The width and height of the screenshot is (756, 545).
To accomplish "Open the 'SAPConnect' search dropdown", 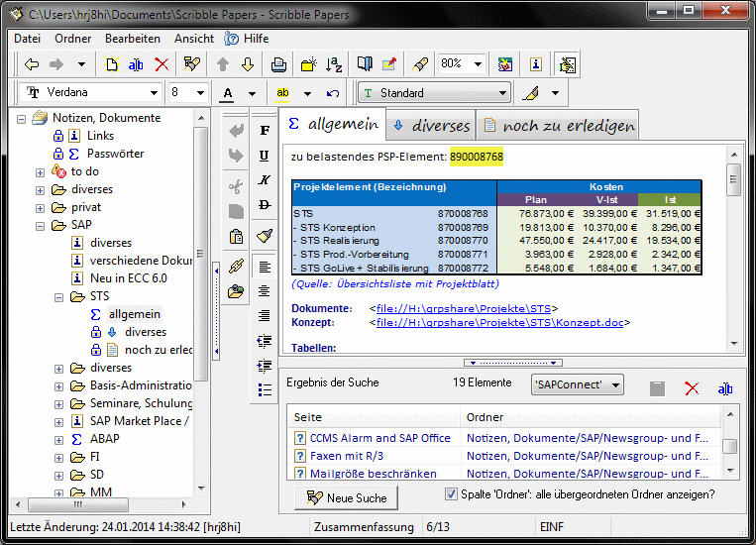I will tap(615, 384).
